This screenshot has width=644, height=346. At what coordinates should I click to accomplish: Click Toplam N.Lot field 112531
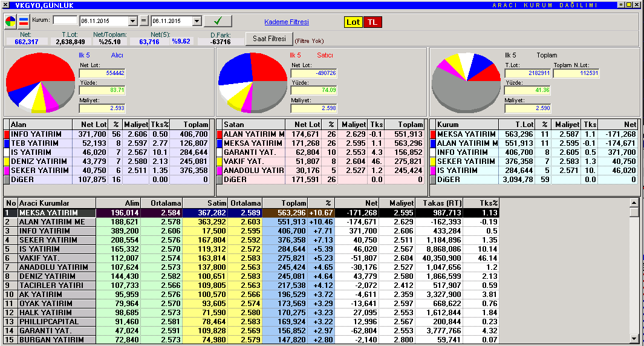click(x=576, y=73)
